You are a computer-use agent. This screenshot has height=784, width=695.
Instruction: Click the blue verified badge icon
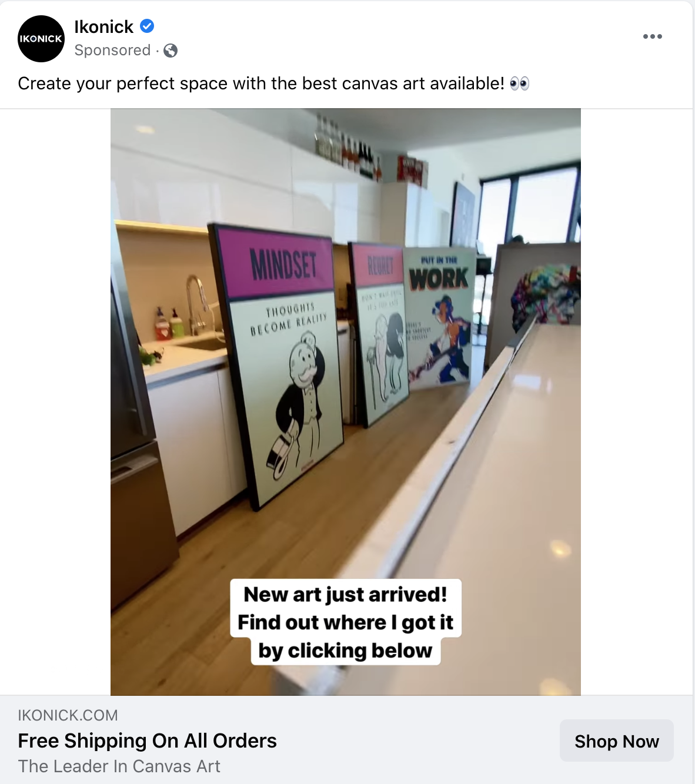click(x=147, y=26)
